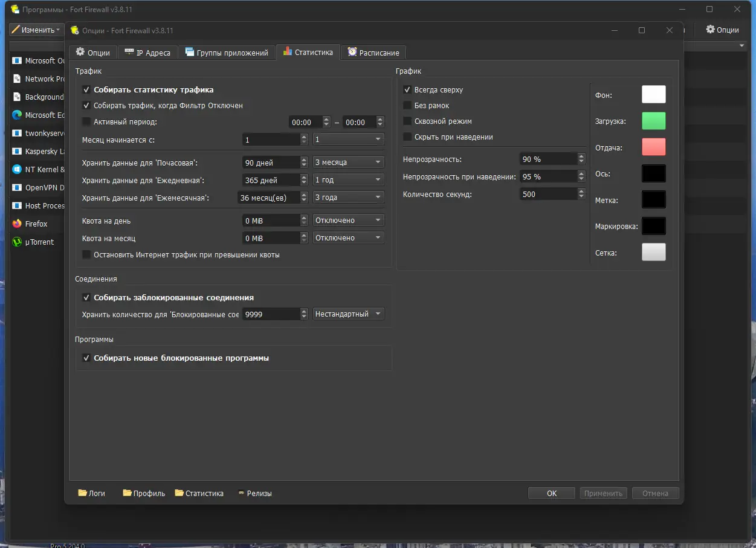Toggle Собирать статистику трафика checkbox
This screenshot has height=548, width=756.
86,90
